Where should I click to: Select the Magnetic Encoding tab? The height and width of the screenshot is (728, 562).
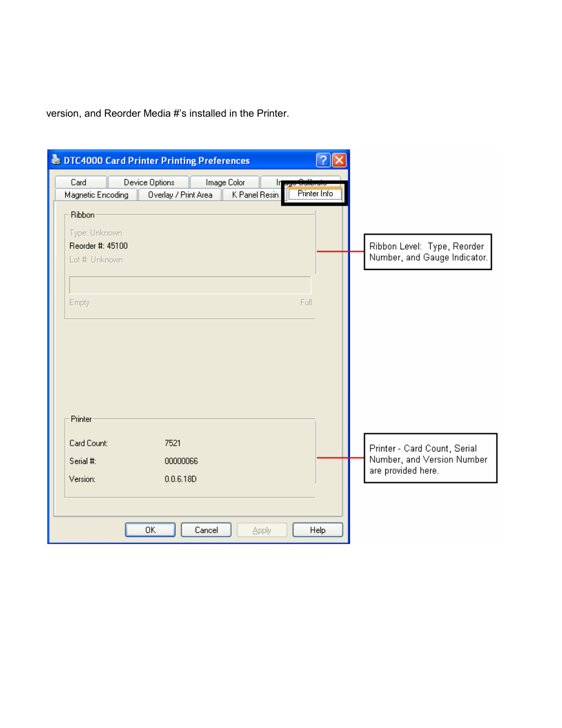tap(96, 195)
